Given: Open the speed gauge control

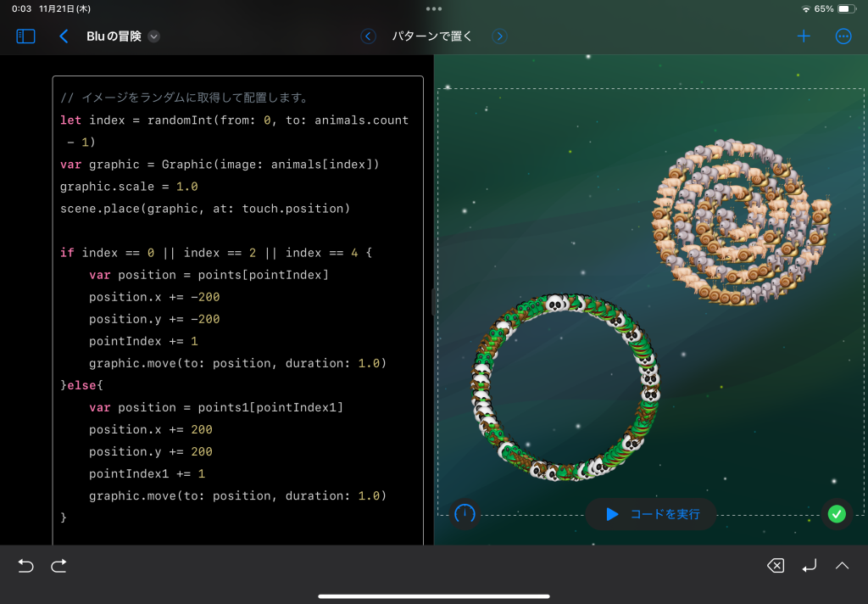Looking at the screenshot, I should click(x=465, y=513).
